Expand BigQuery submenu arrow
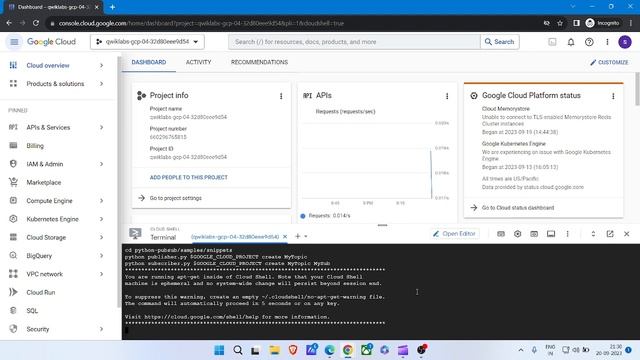The width and height of the screenshot is (640, 360). [x=101, y=256]
